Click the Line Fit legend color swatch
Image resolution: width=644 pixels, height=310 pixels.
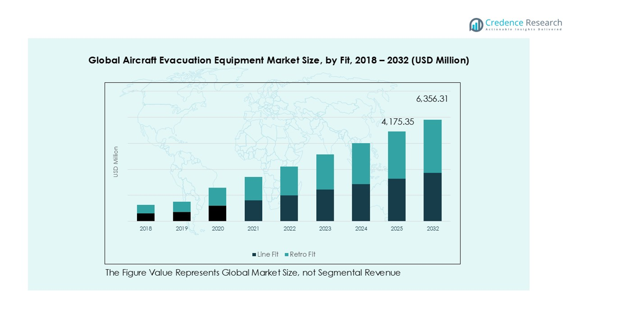click(x=254, y=255)
